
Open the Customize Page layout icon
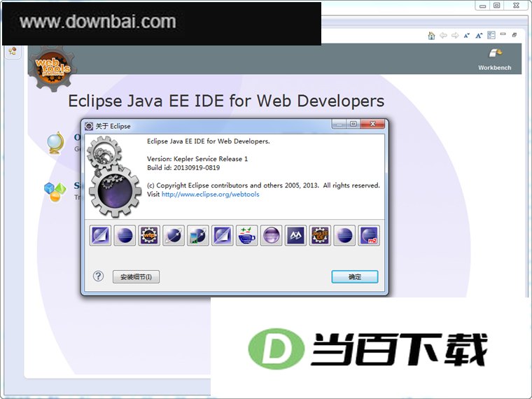491,35
